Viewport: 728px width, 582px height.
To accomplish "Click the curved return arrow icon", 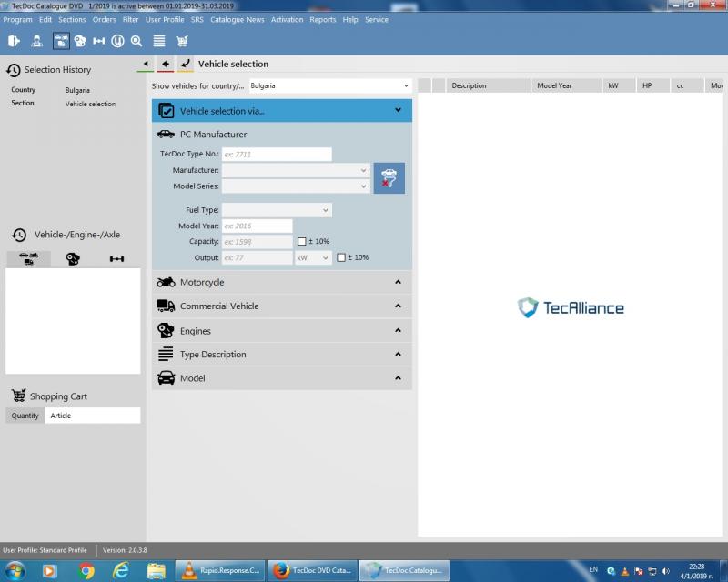I will coord(186,64).
